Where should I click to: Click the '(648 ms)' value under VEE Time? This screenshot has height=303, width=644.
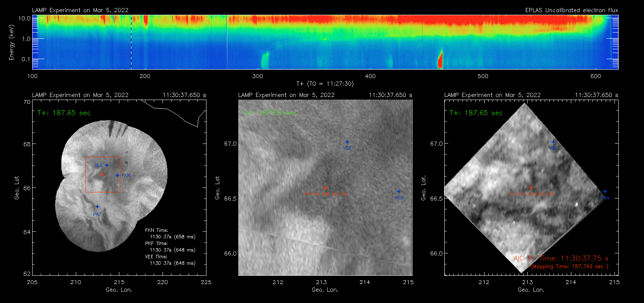pyautogui.click(x=185, y=263)
